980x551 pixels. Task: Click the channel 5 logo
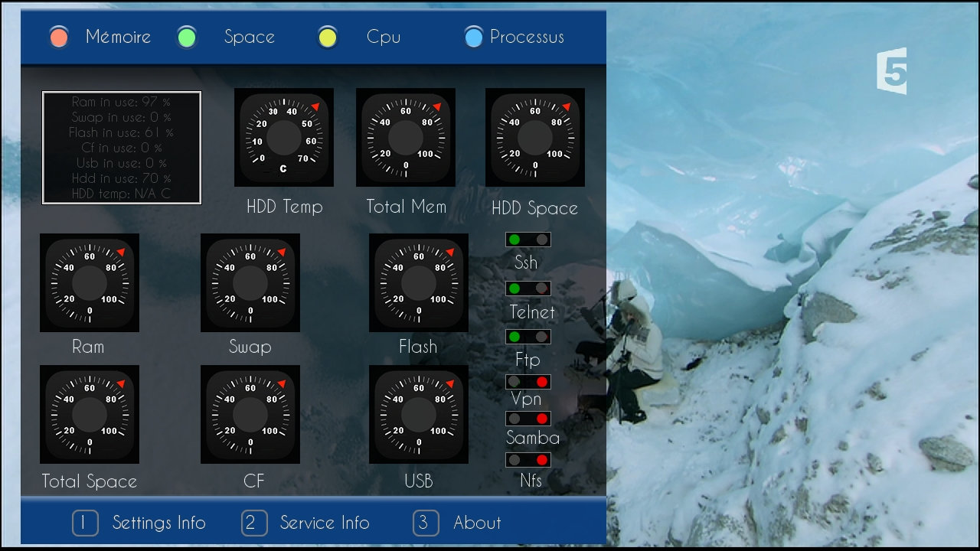point(892,71)
